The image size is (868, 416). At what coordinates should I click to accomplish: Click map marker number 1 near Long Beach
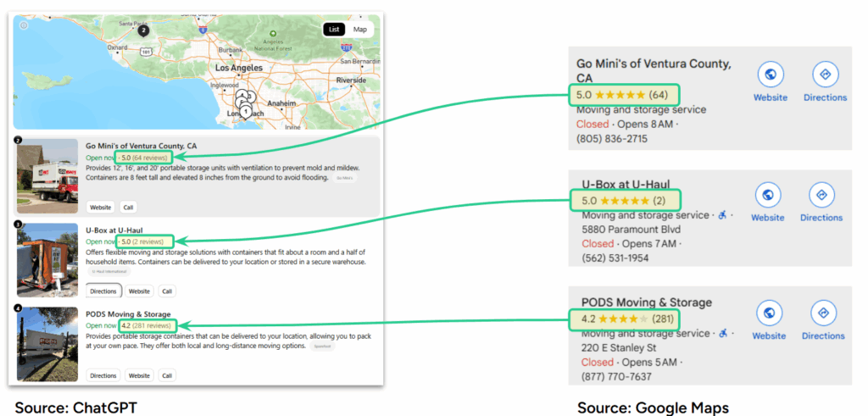tap(245, 113)
